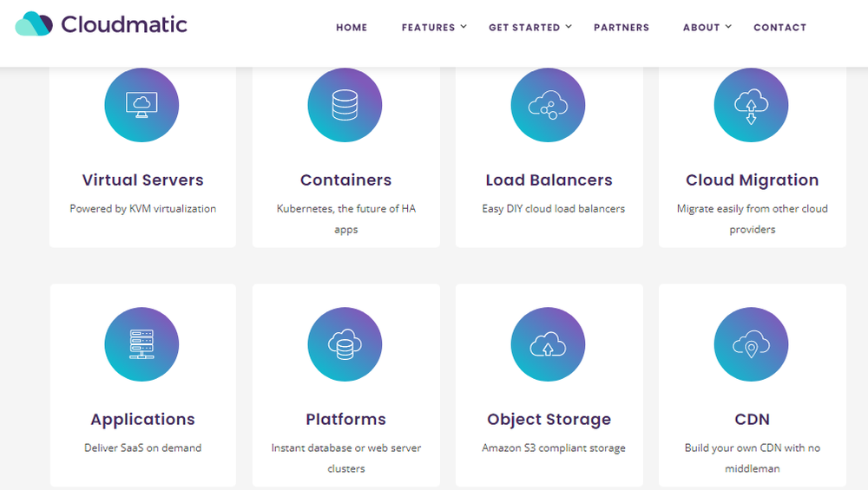Viewport: 868px width, 490px height.
Task: Click 'Instant database or web server clusters' text
Action: click(346, 458)
